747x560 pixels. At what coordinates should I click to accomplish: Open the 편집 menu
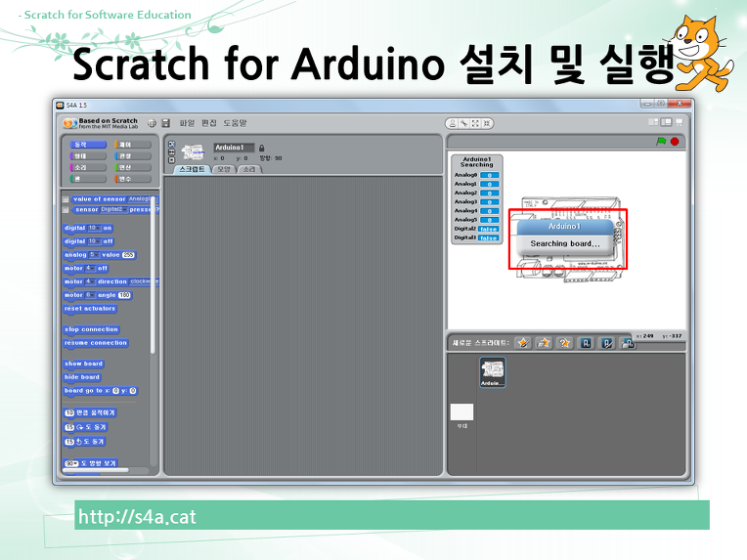[208, 123]
